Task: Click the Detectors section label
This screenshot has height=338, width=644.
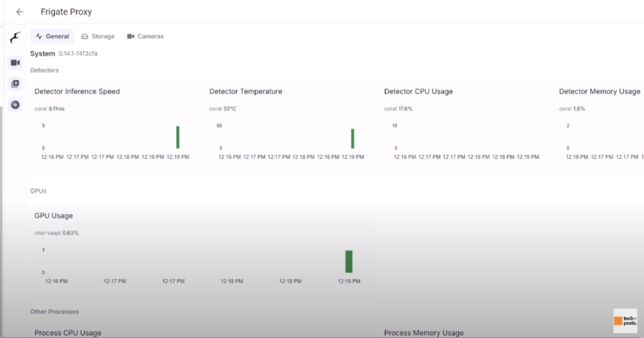Action: [45, 70]
